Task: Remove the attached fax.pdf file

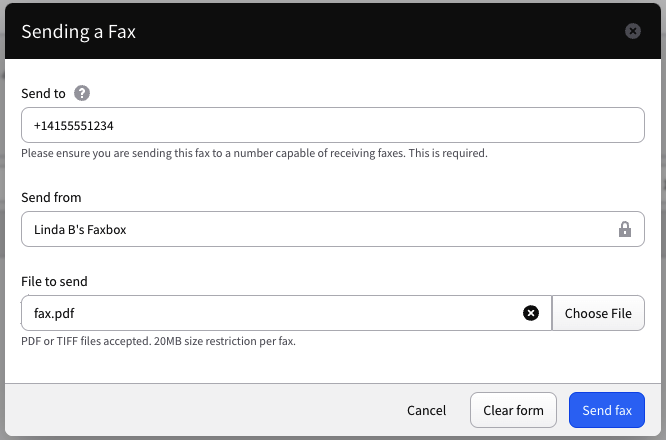Action: [531, 313]
